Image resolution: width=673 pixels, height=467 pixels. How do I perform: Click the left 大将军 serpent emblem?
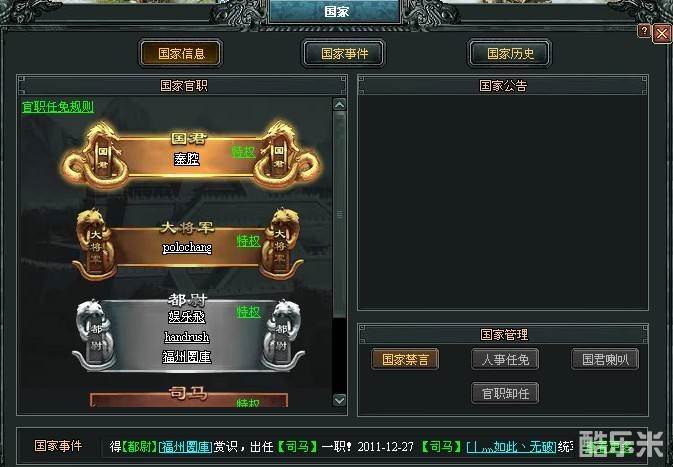95,243
